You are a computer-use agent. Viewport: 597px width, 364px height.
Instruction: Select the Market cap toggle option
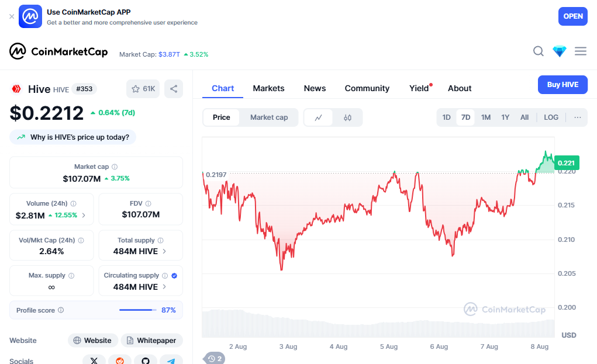tap(269, 117)
